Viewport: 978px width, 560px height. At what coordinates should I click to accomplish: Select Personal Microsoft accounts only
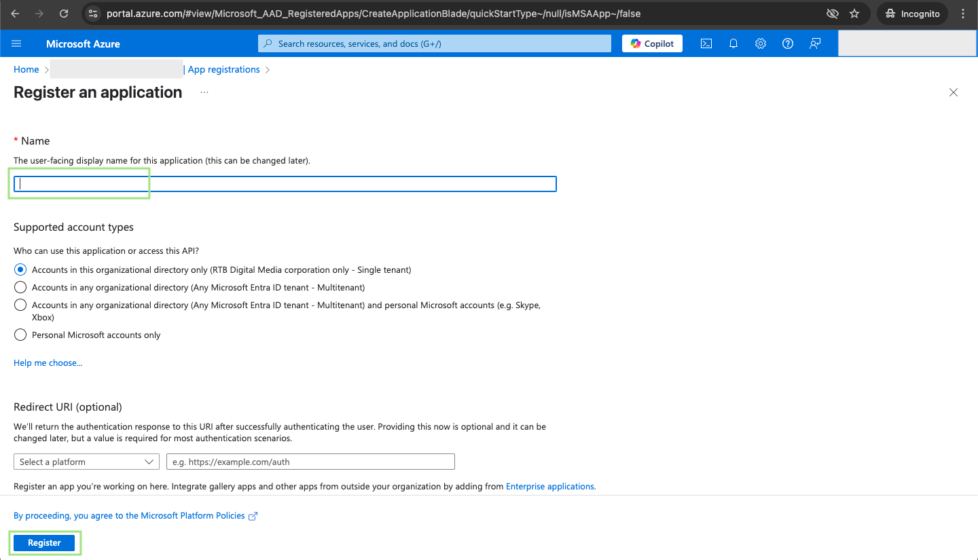20,335
